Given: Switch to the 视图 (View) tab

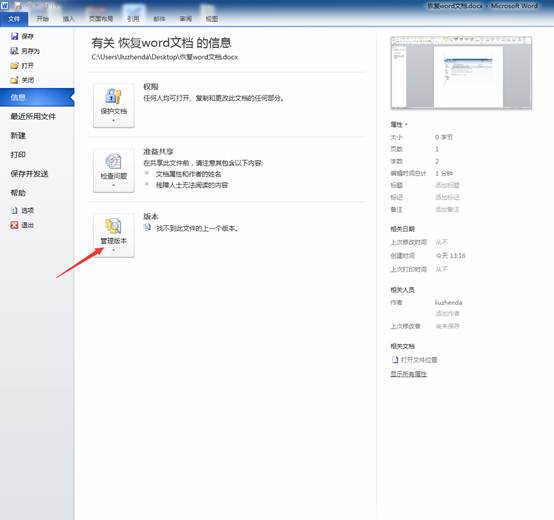Looking at the screenshot, I should [212, 19].
